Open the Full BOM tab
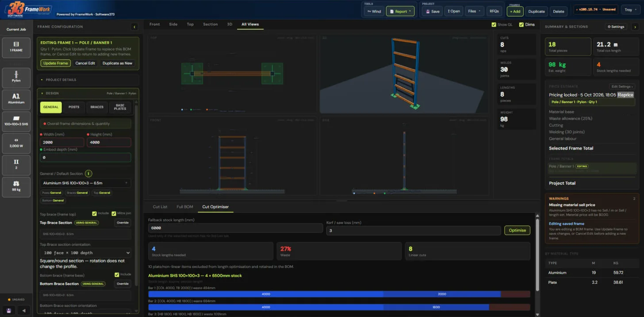This screenshot has width=644, height=317. pyautogui.click(x=185, y=207)
